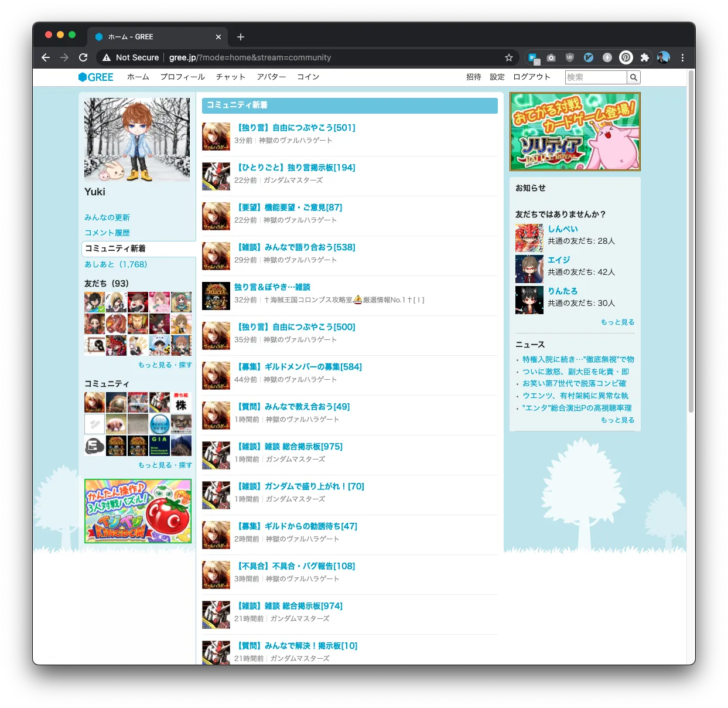The width and height of the screenshot is (728, 708).
Task: Open Chrome three-dot menu
Action: point(682,57)
